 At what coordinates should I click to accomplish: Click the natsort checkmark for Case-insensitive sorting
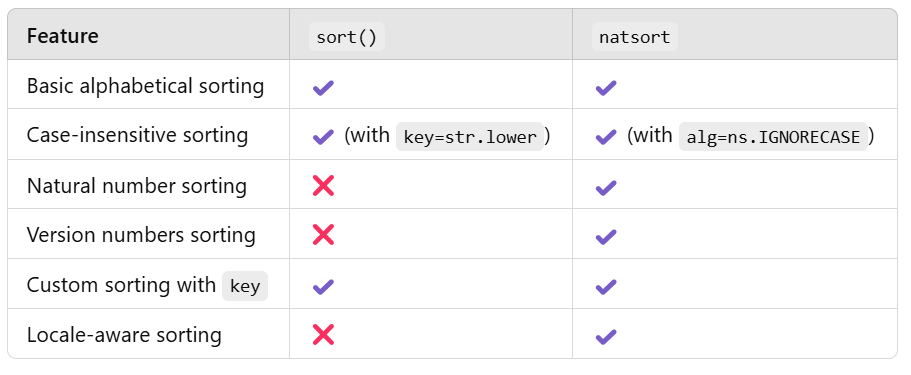tap(605, 137)
